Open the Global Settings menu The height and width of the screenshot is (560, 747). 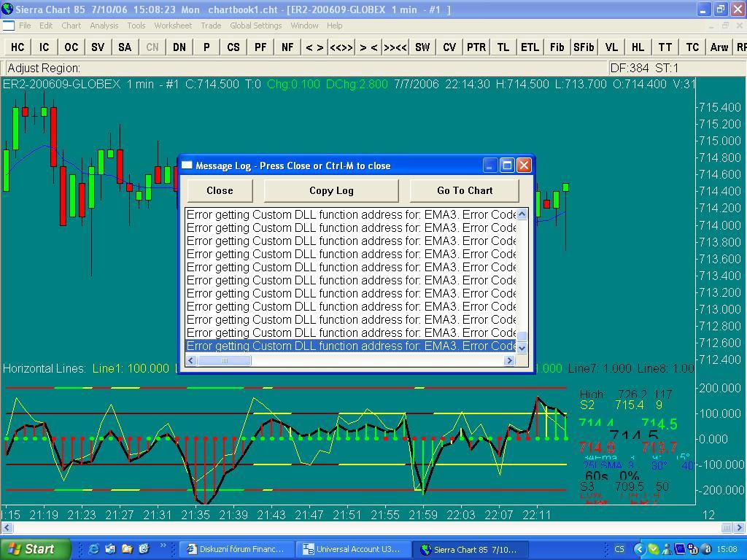click(x=255, y=26)
